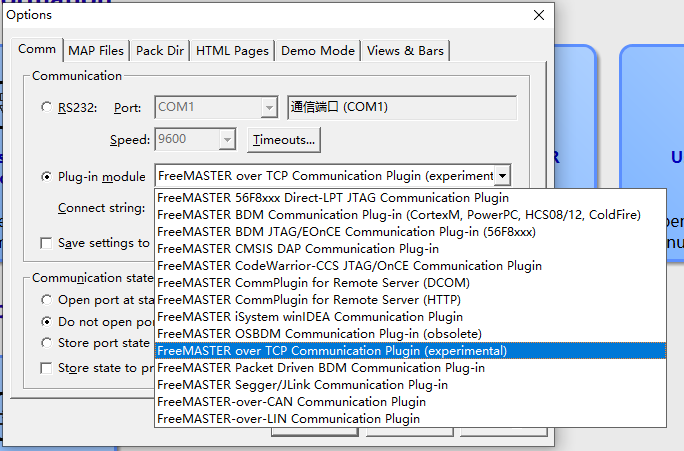This screenshot has height=451, width=684.
Task: Open the Speed 9600 dropdown
Action: (227, 140)
